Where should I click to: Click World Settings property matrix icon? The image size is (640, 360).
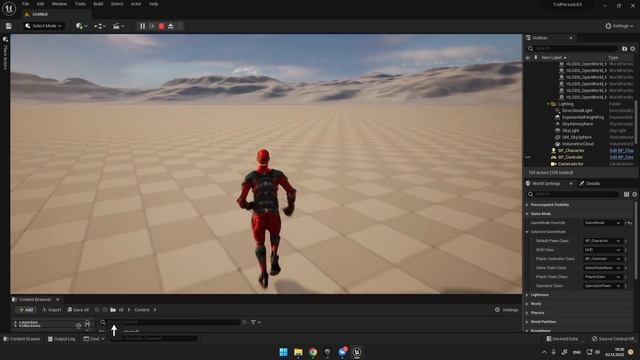[x=626, y=194]
